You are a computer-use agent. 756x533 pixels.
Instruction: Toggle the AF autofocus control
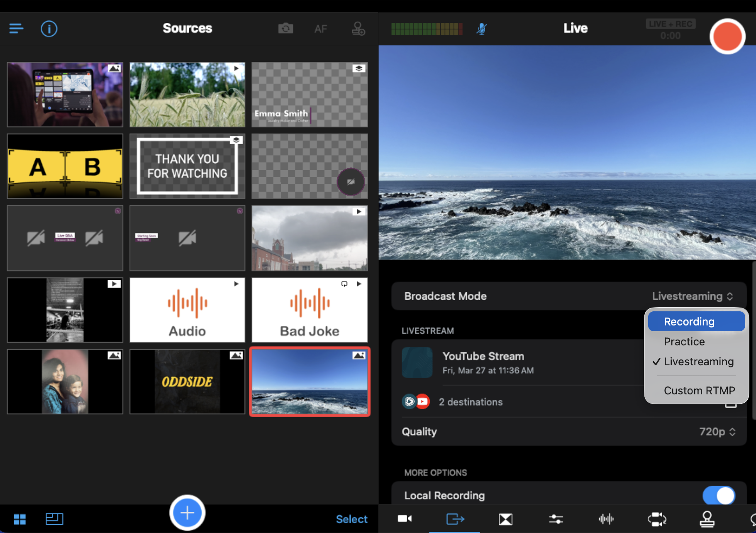coord(321,29)
